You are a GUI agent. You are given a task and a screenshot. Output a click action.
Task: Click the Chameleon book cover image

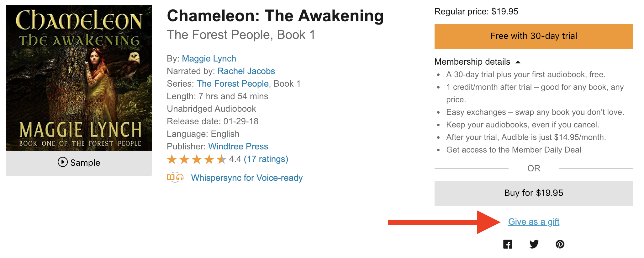coord(79,78)
